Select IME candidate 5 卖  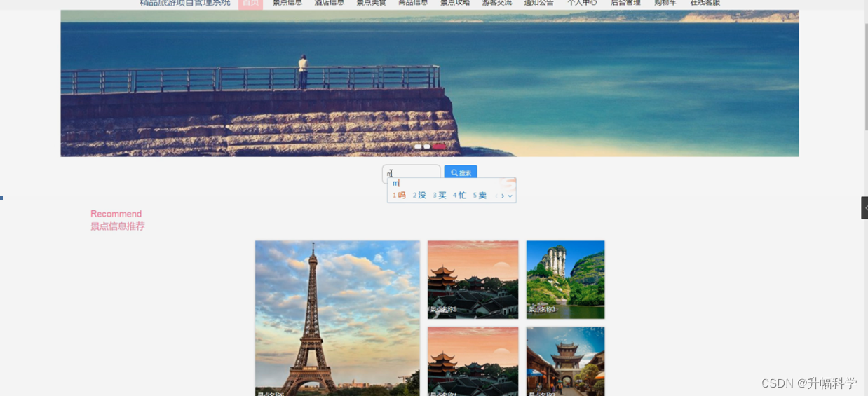coord(480,196)
